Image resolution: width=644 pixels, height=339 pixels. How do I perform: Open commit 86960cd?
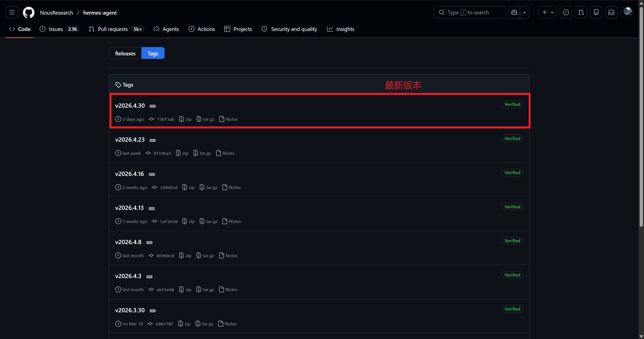pos(161,256)
